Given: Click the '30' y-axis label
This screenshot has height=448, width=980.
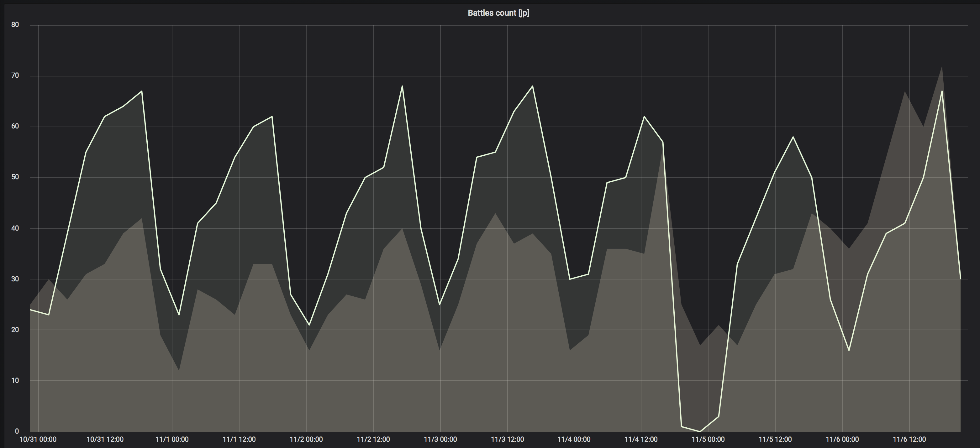Looking at the screenshot, I should click(15, 279).
